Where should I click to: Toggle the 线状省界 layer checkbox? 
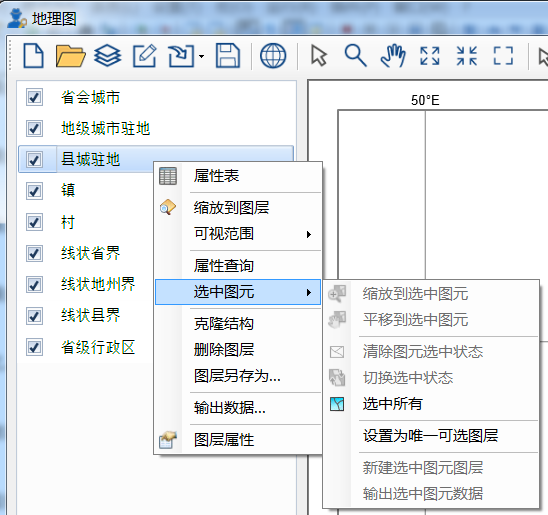[x=34, y=254]
